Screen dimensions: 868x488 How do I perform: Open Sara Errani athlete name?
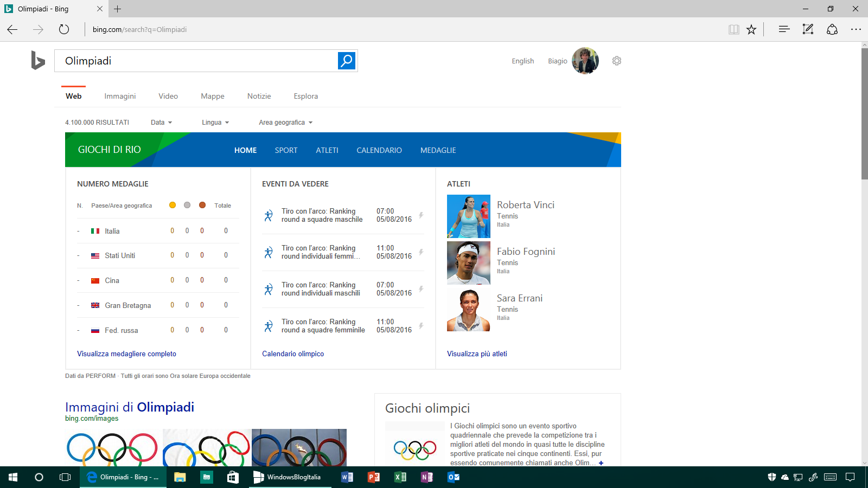520,298
